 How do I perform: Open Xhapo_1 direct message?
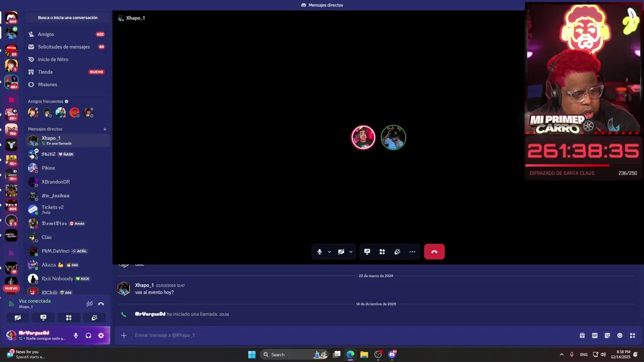(67, 140)
